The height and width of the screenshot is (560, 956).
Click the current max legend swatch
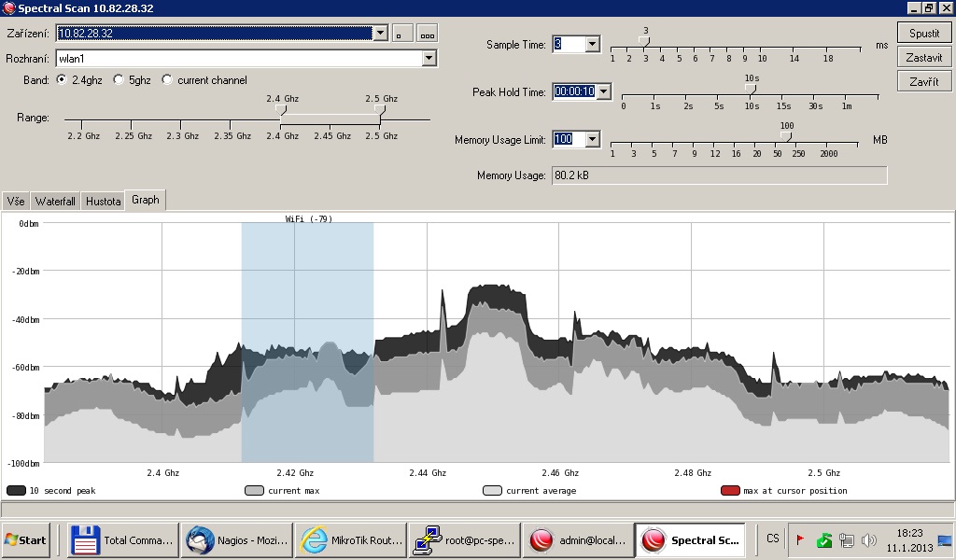coord(254,491)
